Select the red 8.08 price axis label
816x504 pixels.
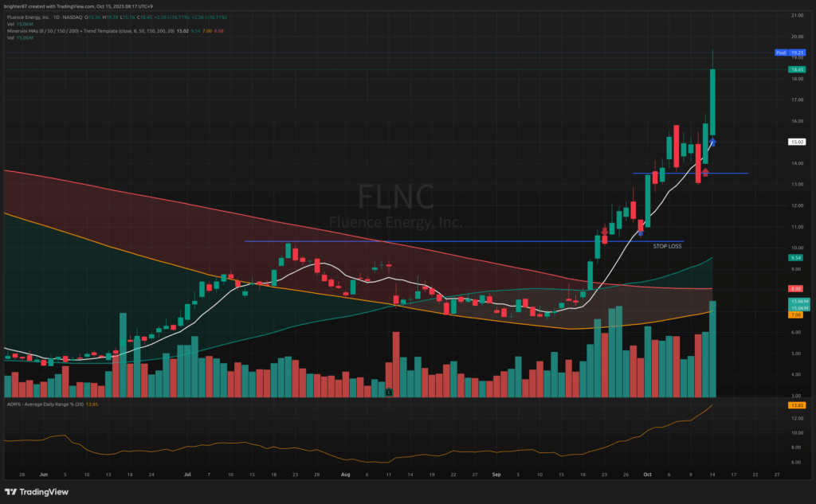click(794, 288)
